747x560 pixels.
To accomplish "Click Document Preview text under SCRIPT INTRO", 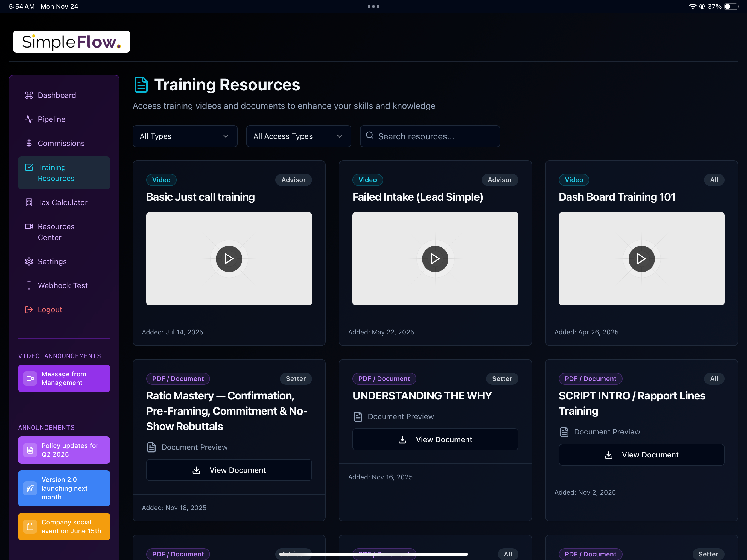I will pos(607,432).
